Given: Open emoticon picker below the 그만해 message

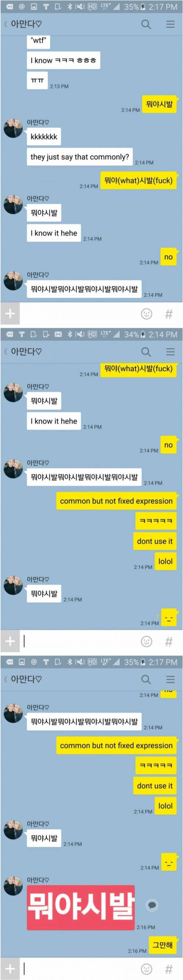Looking at the screenshot, I should click(146, 969).
